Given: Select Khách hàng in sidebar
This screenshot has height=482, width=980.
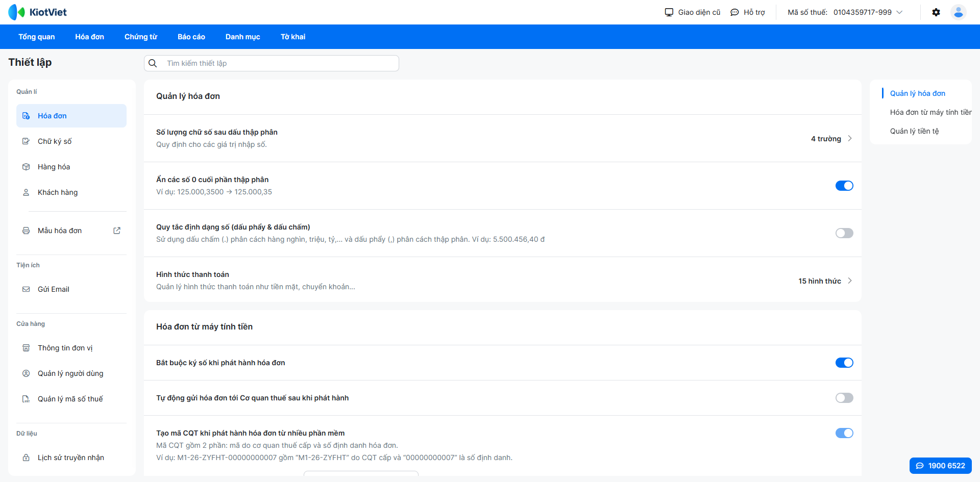Looking at the screenshot, I should [71, 192].
